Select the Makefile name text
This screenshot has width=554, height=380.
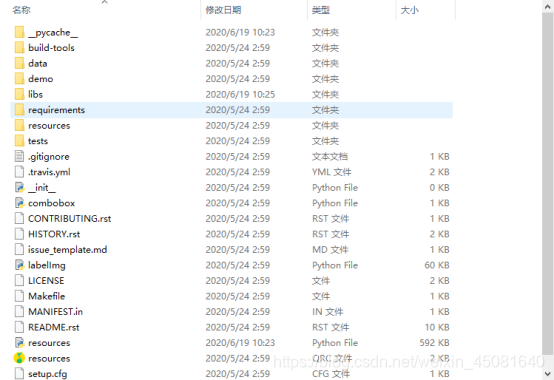[47, 296]
